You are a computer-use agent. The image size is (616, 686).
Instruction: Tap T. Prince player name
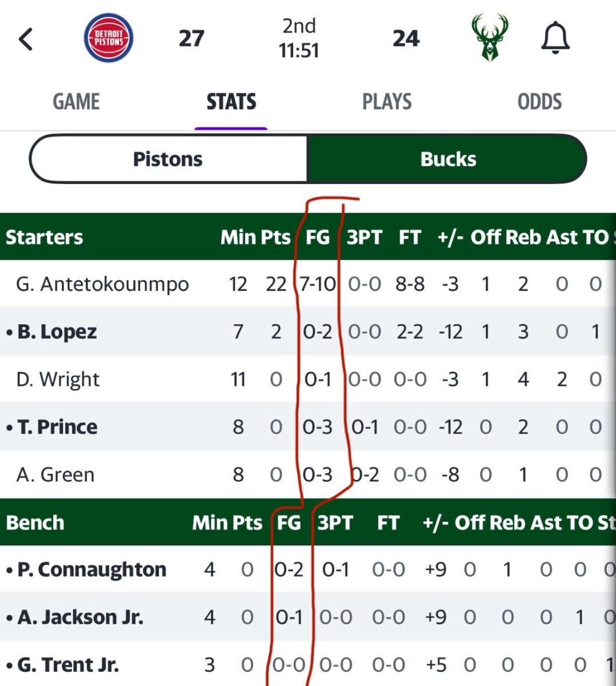(x=57, y=426)
